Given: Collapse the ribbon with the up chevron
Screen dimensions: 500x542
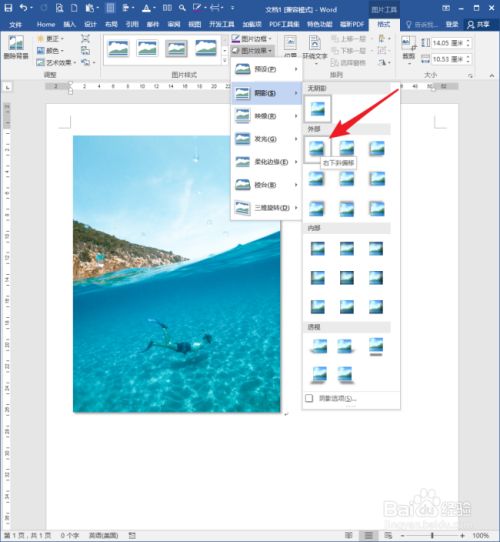Looking at the screenshot, I should [492, 75].
